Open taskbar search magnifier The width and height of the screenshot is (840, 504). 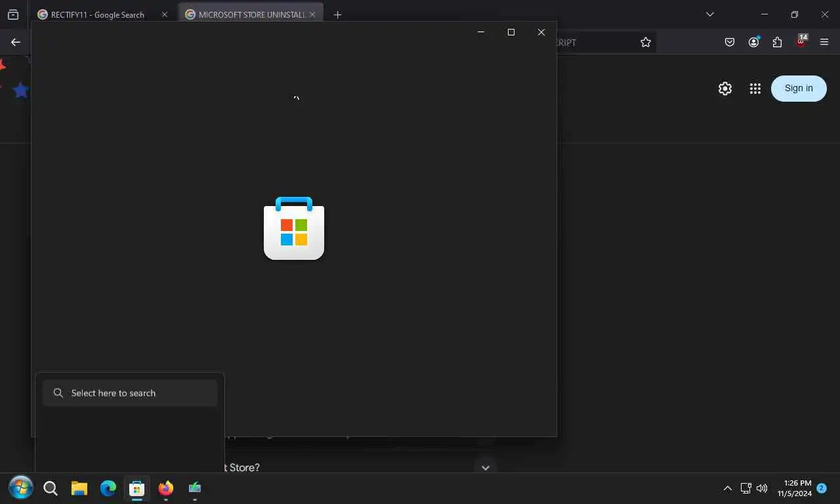pyautogui.click(x=51, y=488)
